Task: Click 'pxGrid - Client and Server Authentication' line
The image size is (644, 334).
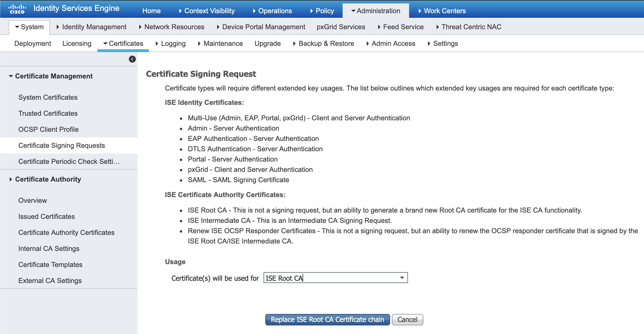Action: coord(250,170)
